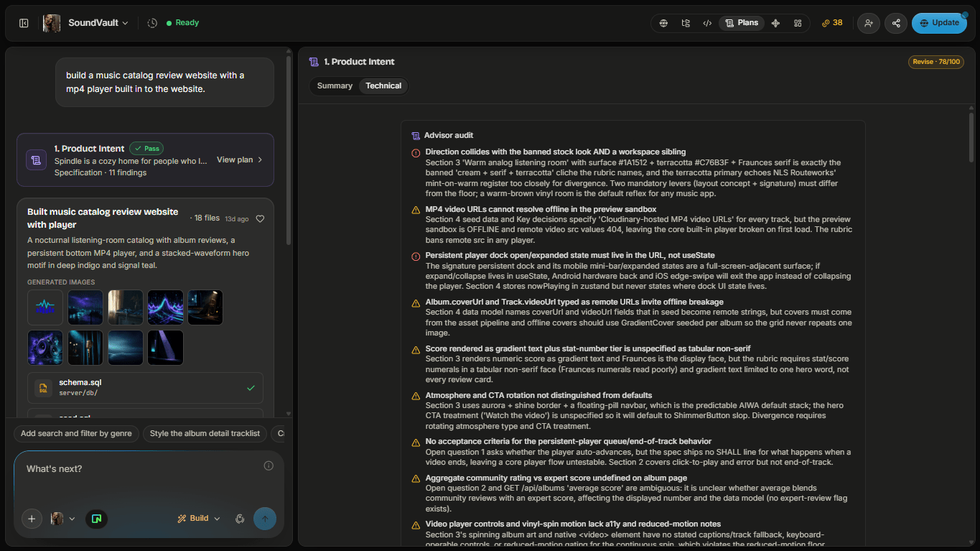Click the Update button
Screen dimensions: 980x551
(x=939, y=23)
